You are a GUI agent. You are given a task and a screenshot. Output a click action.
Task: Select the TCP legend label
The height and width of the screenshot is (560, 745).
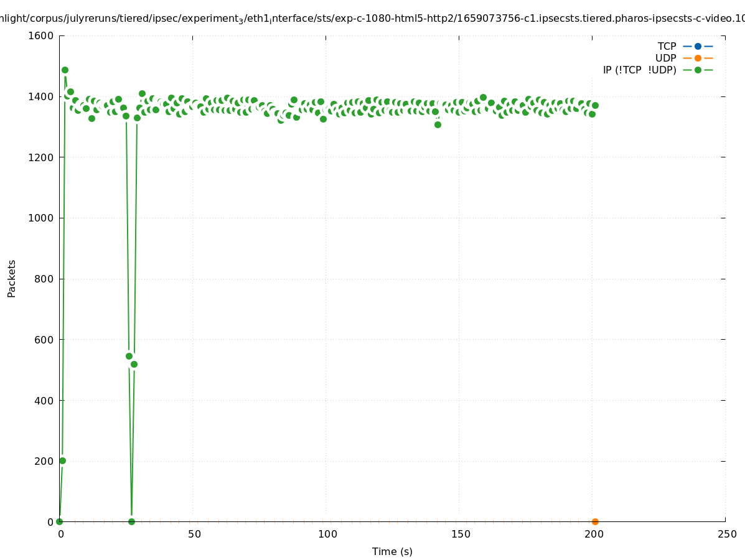667,46
